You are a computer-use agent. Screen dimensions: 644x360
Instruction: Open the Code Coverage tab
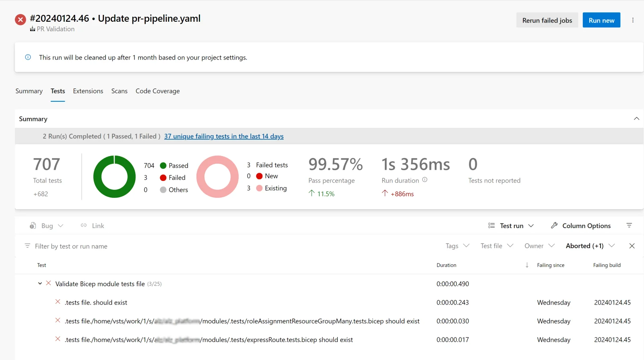pos(158,91)
